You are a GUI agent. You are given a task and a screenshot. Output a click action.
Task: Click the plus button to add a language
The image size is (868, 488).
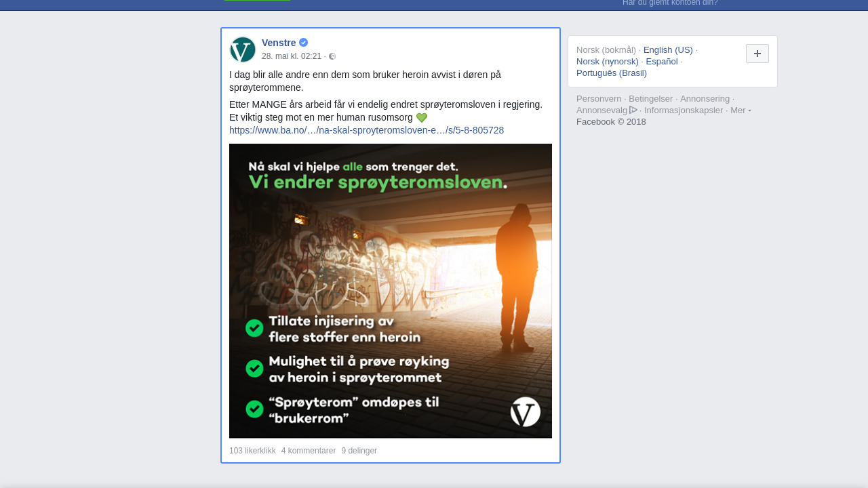(x=757, y=54)
